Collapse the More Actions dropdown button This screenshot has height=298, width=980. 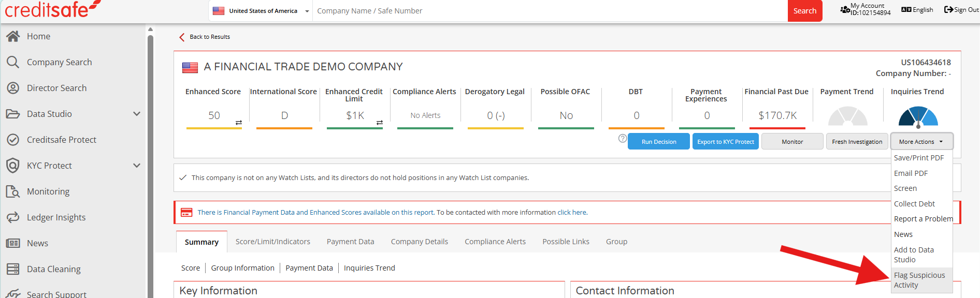[x=921, y=142]
